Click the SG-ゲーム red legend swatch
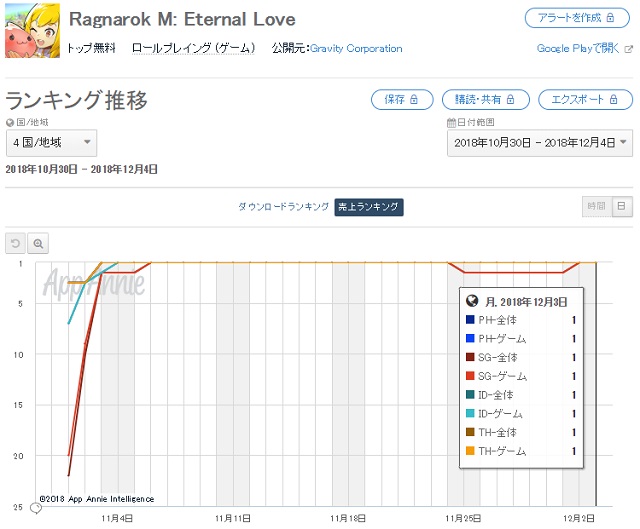Image resolution: width=640 pixels, height=529 pixels. (x=470, y=376)
